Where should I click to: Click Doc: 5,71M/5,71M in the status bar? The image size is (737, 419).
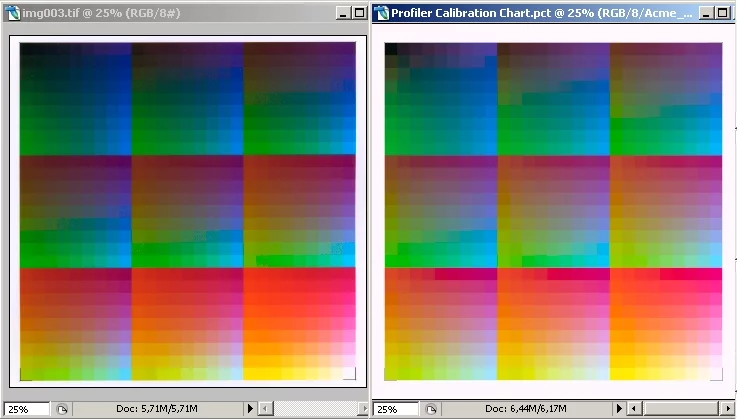(x=157, y=409)
